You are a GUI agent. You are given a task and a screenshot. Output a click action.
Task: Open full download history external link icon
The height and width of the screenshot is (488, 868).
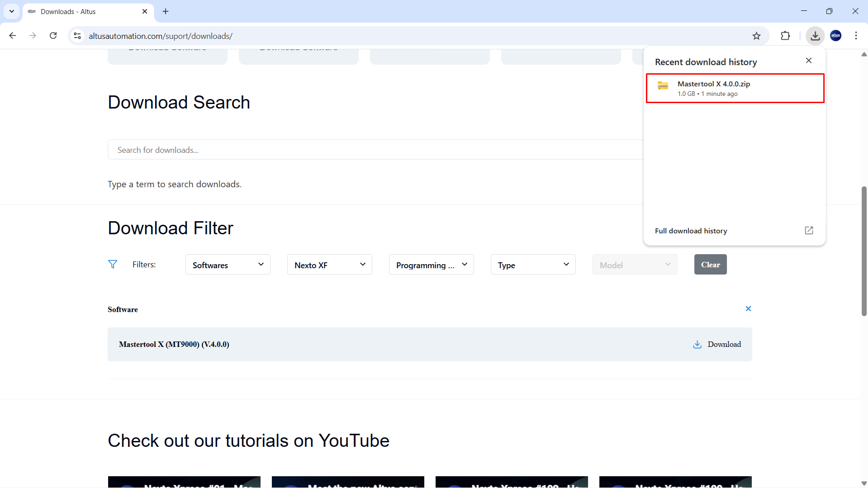[x=809, y=231]
